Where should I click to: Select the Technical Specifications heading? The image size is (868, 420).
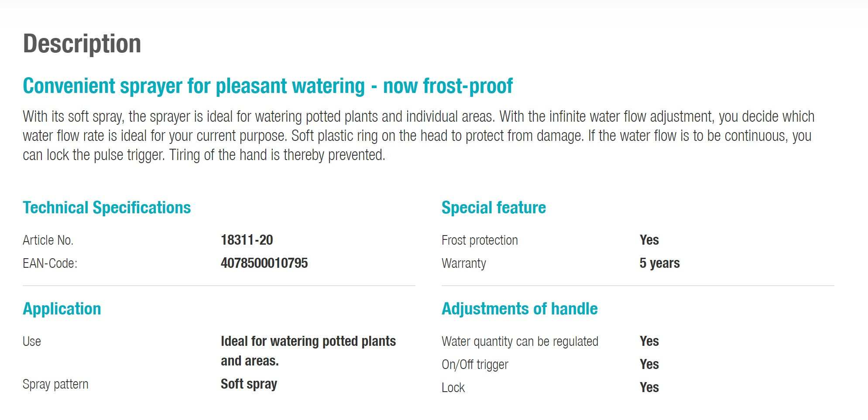(x=107, y=208)
